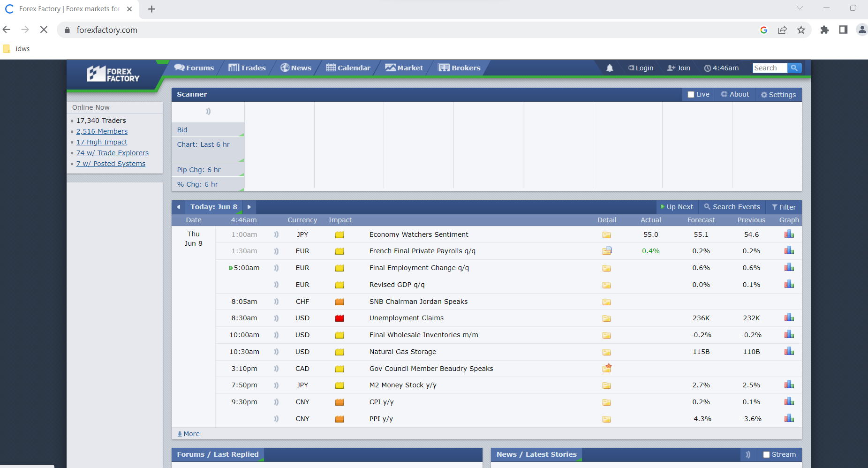
Task: Expand Pip Chg: 6 hr option
Action: click(x=208, y=170)
